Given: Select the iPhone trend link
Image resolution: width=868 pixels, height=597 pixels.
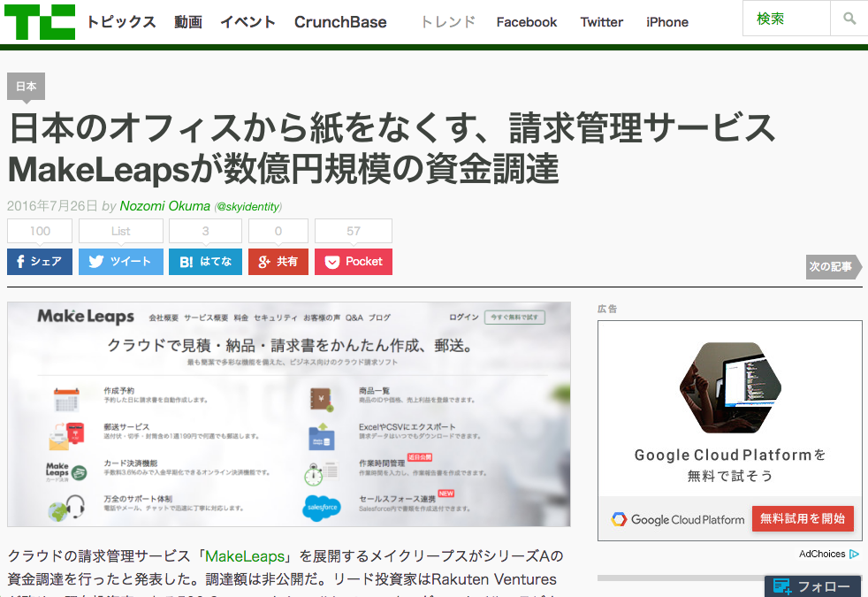Looking at the screenshot, I should pos(667,22).
